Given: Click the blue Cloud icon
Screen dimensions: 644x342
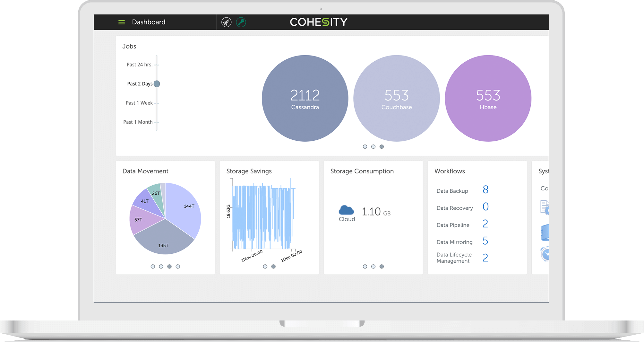Looking at the screenshot, I should pos(346,210).
